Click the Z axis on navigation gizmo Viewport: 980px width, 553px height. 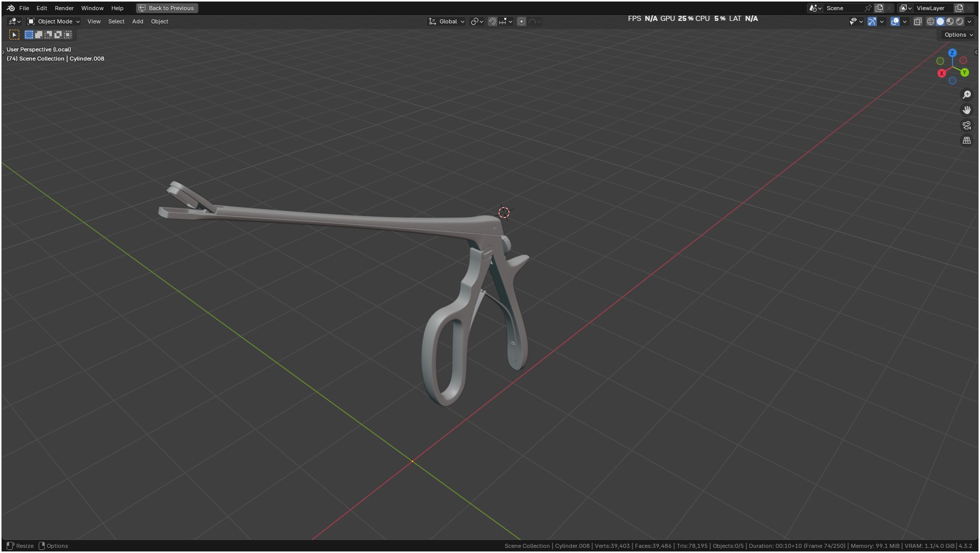point(953,53)
